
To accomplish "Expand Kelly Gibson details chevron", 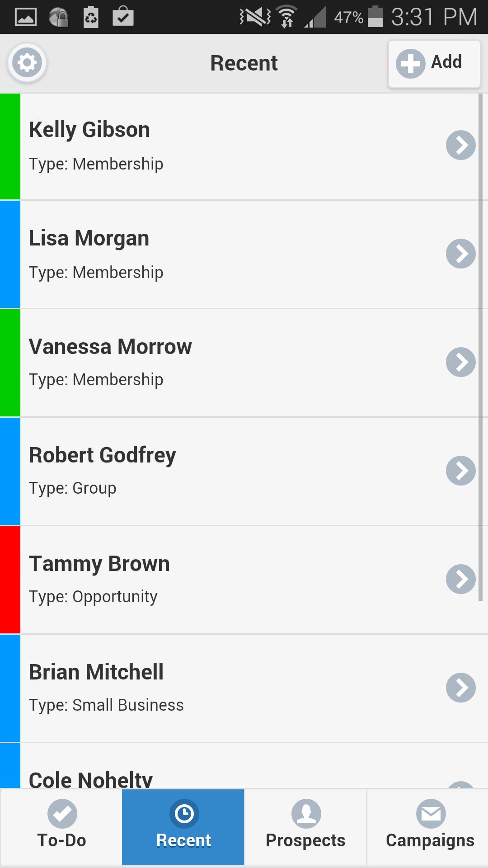I will 460,145.
